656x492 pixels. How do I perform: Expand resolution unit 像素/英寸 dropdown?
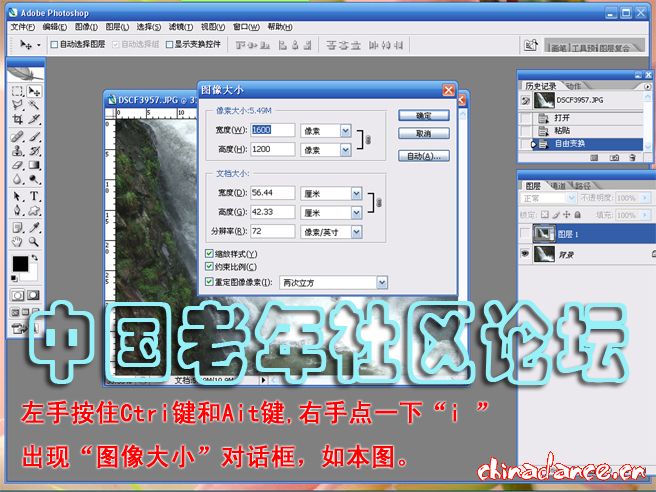pos(356,231)
